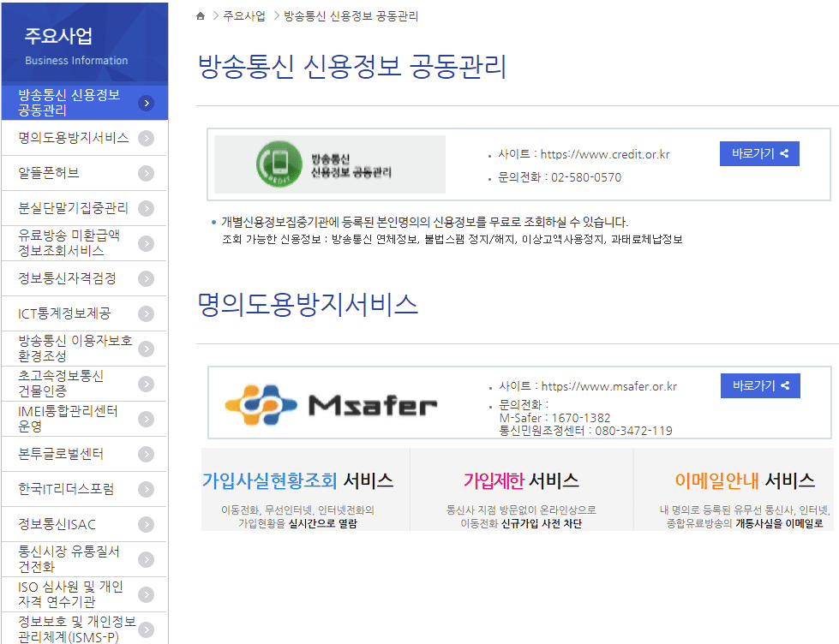Open 방송통신 신용정보 공동관리 breadcrumb link
The image size is (839, 644).
351,16
